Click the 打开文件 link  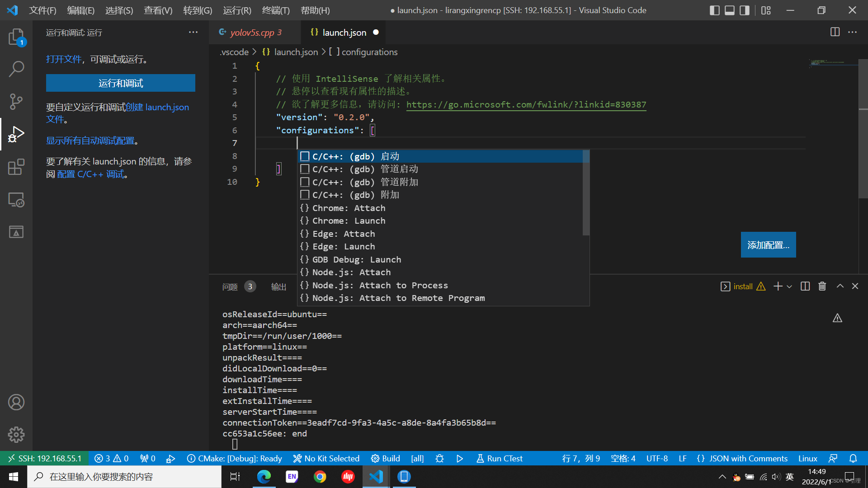click(64, 59)
